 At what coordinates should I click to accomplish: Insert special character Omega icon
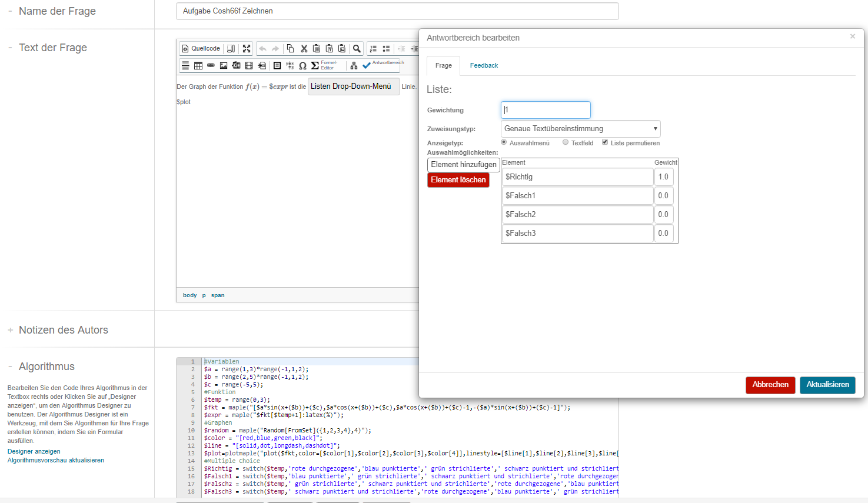click(302, 65)
